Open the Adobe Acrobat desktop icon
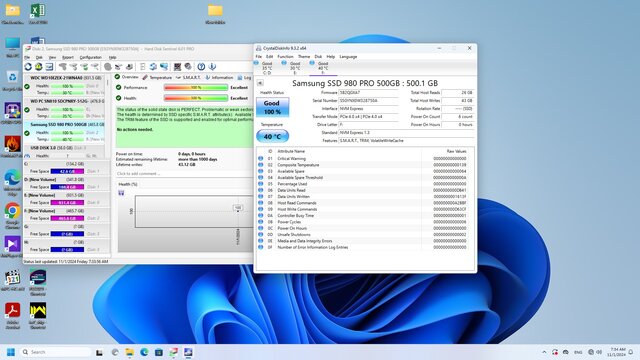The height and width of the screenshot is (360, 640). pyautogui.click(x=12, y=315)
